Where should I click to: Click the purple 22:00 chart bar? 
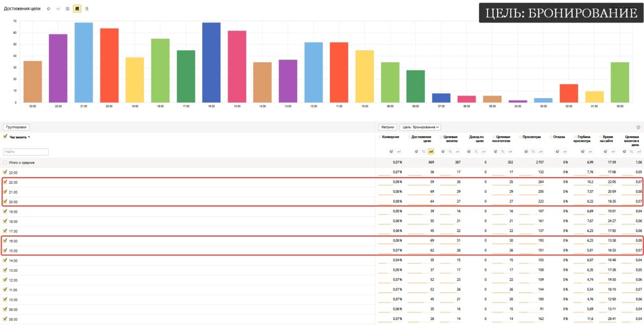[x=58, y=68]
